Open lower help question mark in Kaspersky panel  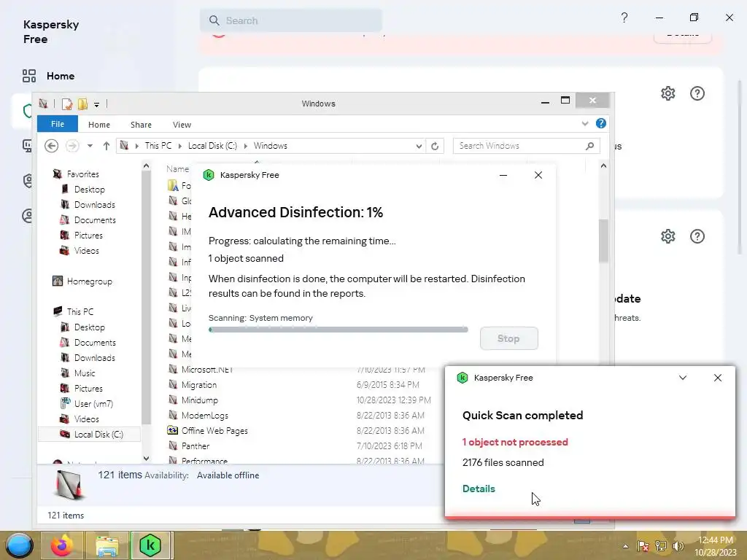click(697, 236)
